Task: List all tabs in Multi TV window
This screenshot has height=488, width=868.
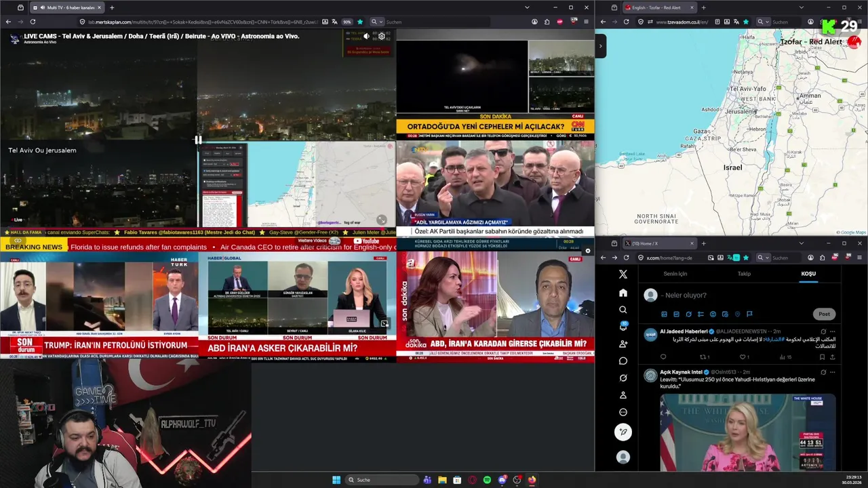Action: (527, 7)
